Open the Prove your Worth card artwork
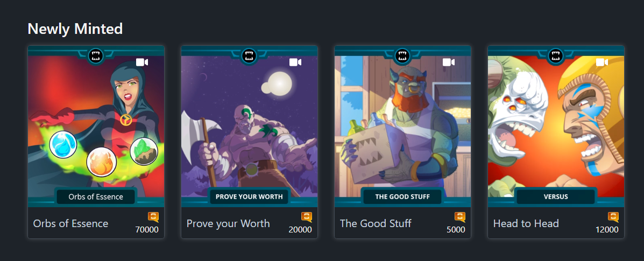This screenshot has width=644, height=261. [249, 126]
